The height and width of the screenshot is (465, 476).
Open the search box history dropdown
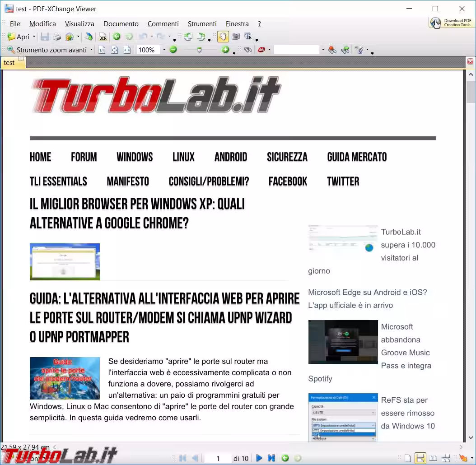323,50
